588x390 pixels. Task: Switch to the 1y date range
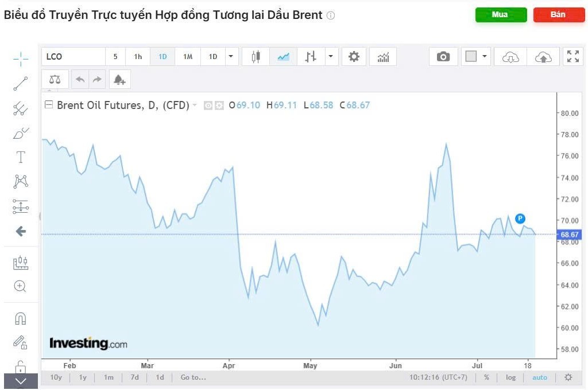83,377
